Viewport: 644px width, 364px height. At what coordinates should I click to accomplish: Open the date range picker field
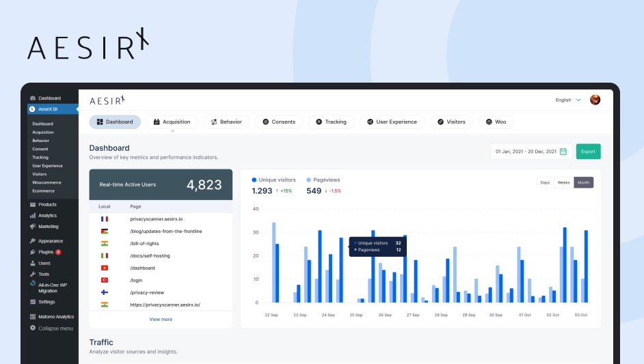pos(531,152)
